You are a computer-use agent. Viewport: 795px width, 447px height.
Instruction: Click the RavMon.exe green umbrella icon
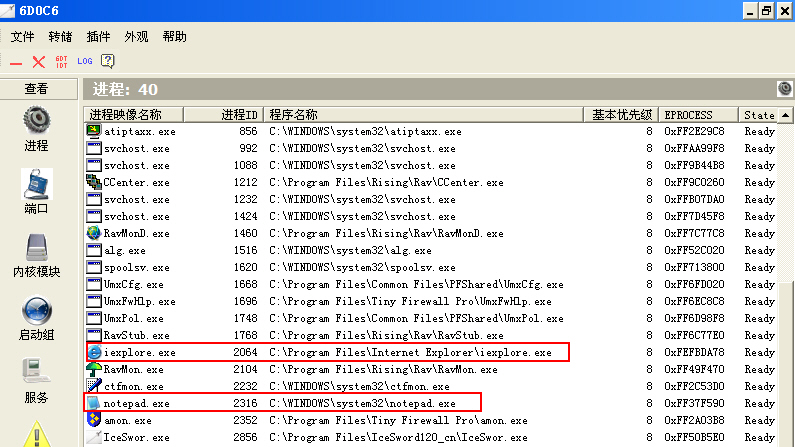pyautogui.click(x=93, y=369)
